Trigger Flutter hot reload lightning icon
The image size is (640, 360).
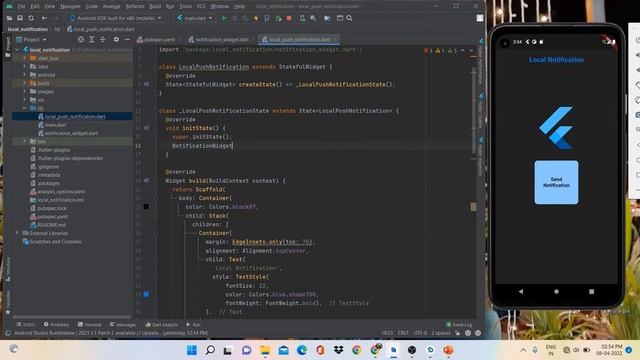256,18
